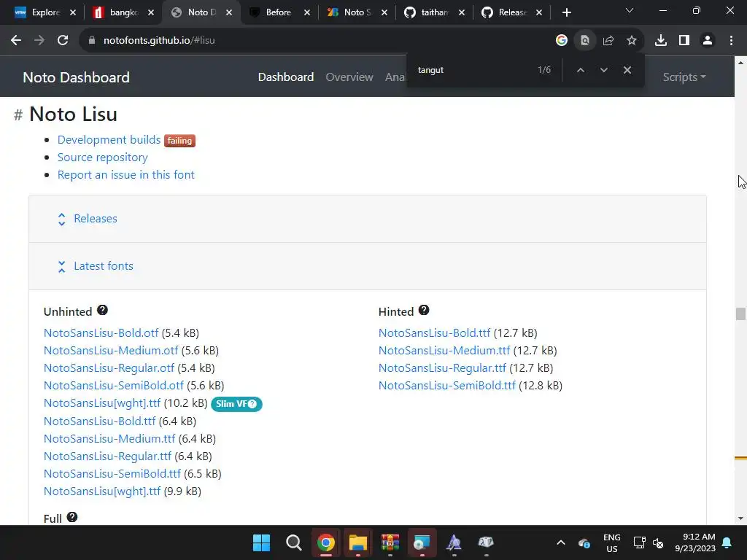Open File Explorer from the taskbar
The image size is (747, 560).
coord(357,542)
